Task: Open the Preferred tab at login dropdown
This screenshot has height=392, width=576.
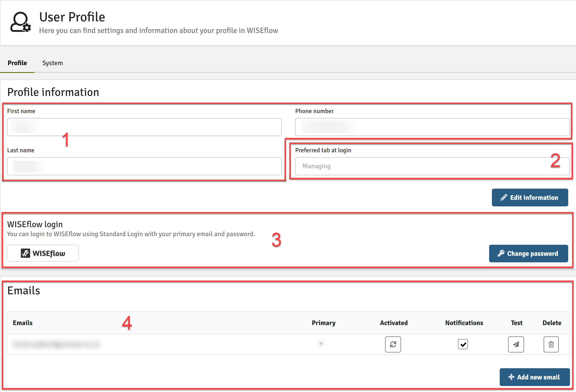Action: 432,166
